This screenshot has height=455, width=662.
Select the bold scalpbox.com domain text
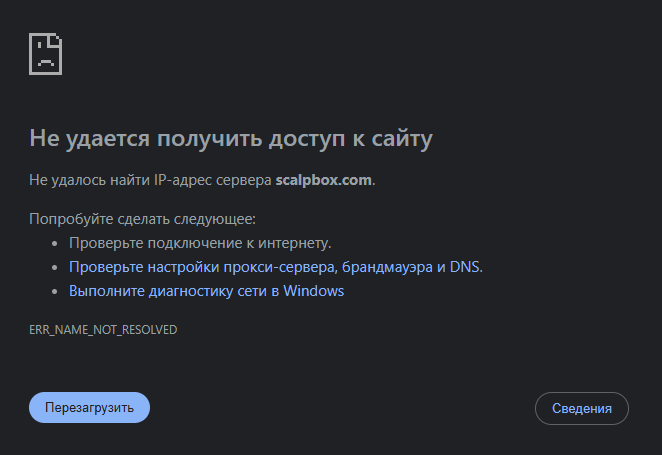coord(323,180)
